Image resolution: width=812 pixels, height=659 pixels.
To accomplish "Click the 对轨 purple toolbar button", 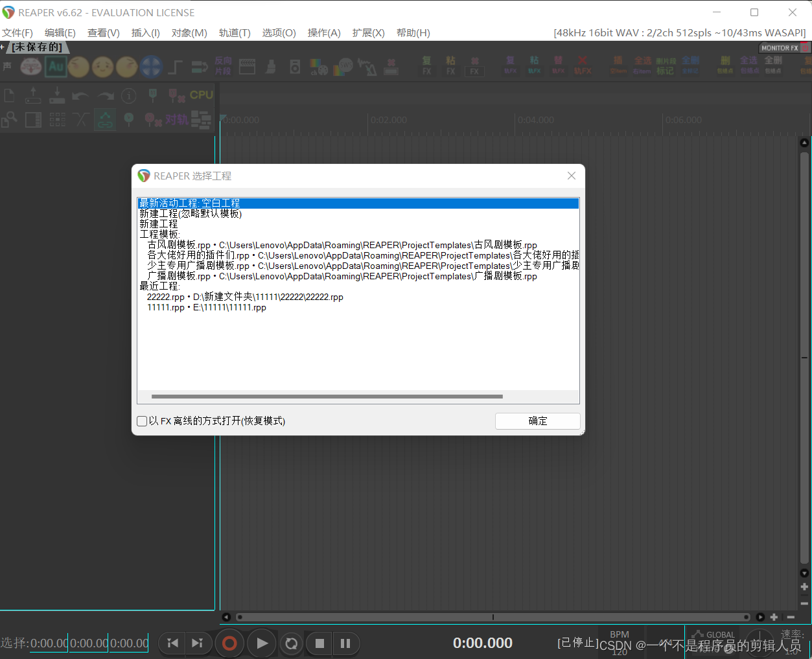I will 177,119.
